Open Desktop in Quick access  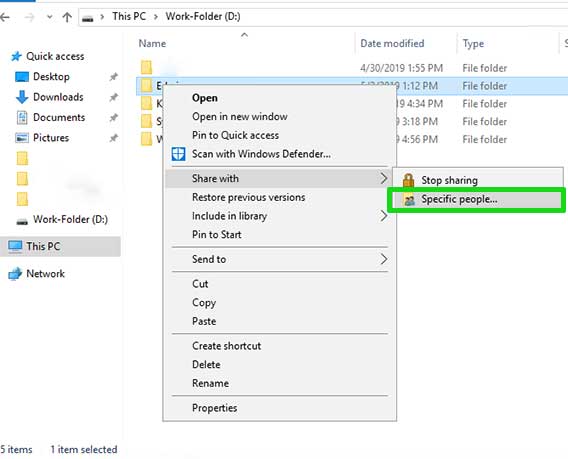(x=51, y=76)
